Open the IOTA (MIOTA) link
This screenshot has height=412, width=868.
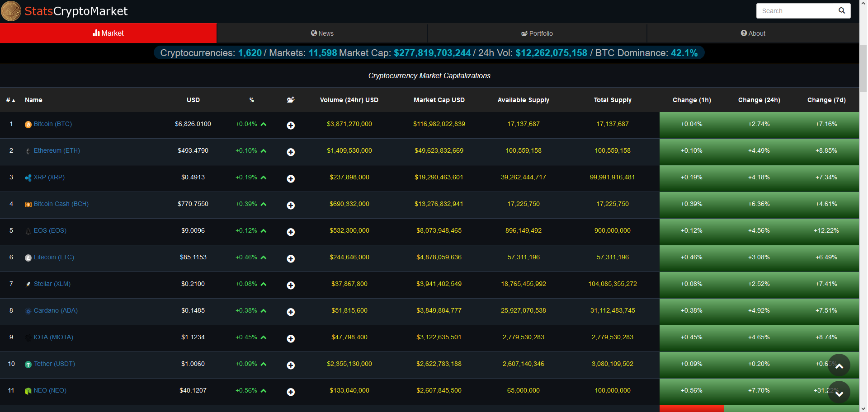coord(53,337)
